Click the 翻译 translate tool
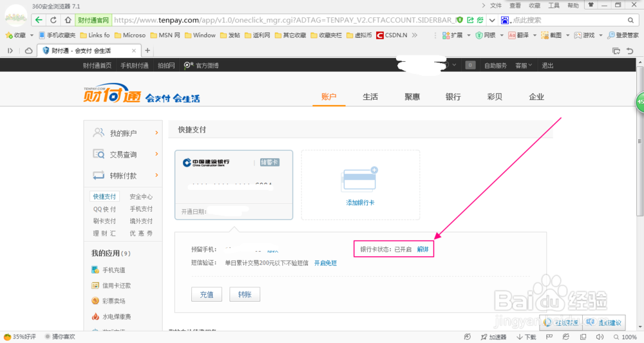 pos(518,35)
